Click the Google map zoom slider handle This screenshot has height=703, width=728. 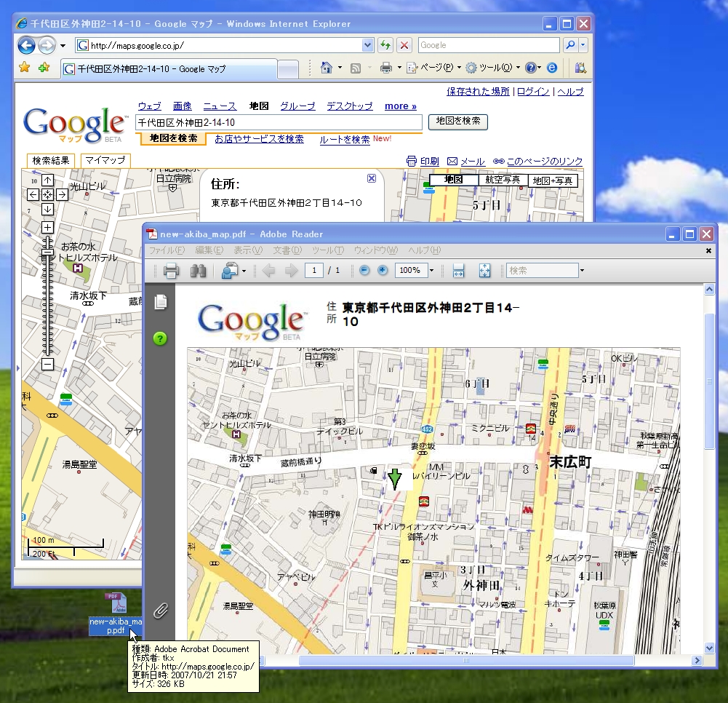(x=47, y=253)
